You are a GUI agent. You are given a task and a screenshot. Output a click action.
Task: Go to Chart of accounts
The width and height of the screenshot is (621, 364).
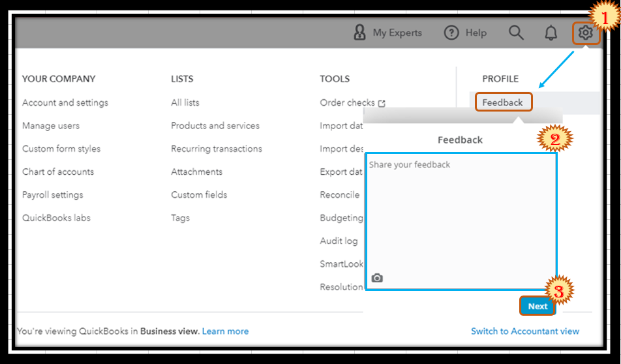(58, 172)
